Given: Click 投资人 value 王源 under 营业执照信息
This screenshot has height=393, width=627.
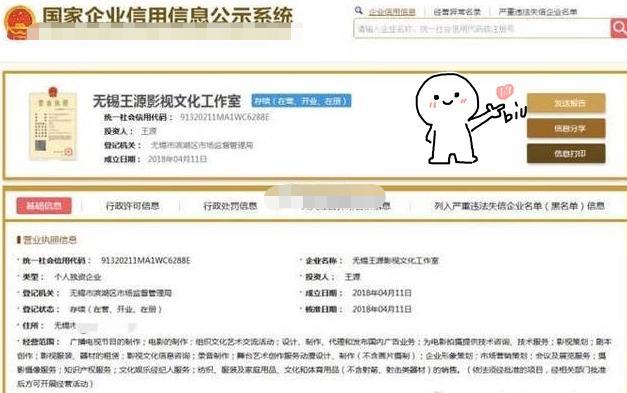Looking at the screenshot, I should (352, 277).
